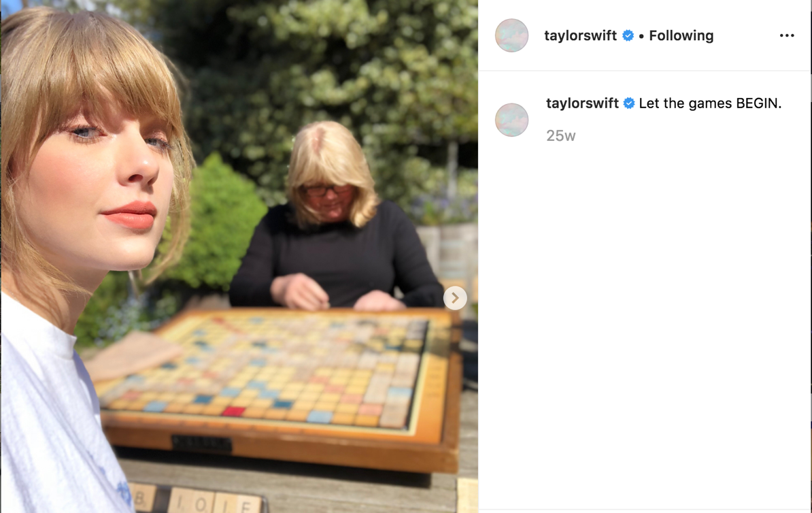
Task: Toggle the Following button
Action: pyautogui.click(x=681, y=36)
